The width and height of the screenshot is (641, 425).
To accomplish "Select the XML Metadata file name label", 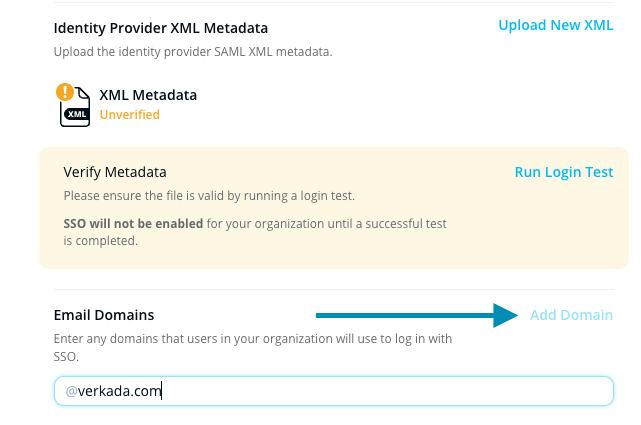I will coord(148,95).
